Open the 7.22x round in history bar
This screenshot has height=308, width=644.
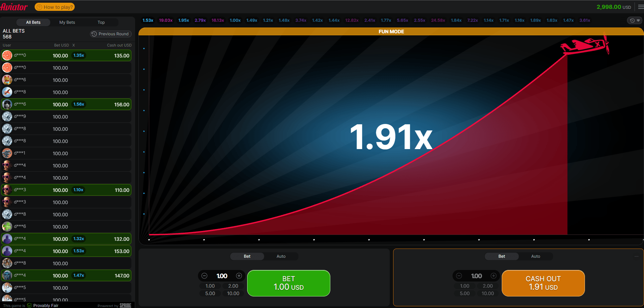[473, 20]
